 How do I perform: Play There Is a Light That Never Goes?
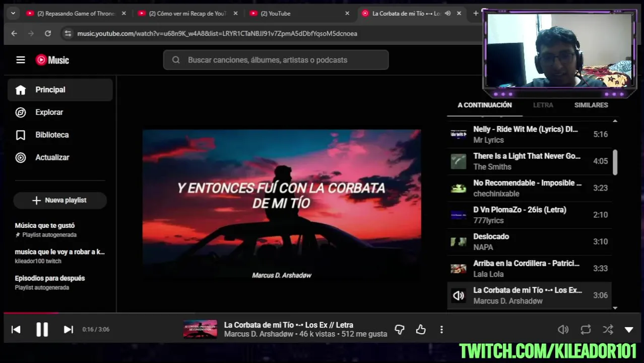point(529,161)
